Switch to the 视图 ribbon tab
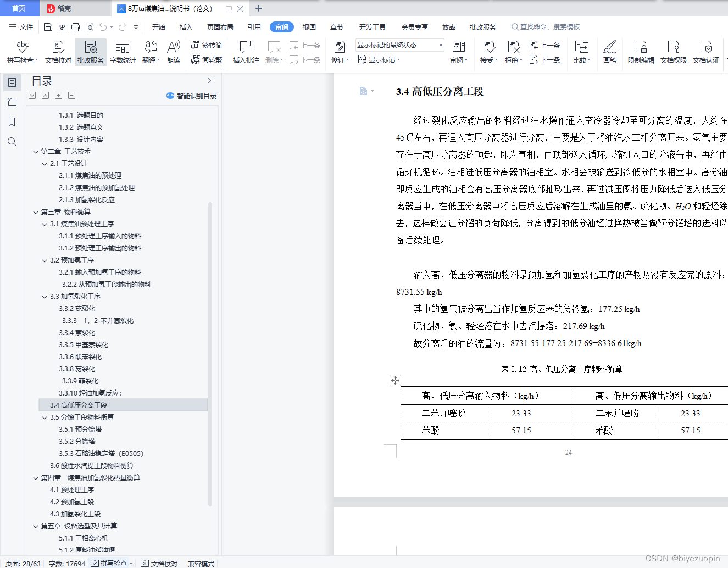Screen dimensions: 728x568 tap(309, 27)
